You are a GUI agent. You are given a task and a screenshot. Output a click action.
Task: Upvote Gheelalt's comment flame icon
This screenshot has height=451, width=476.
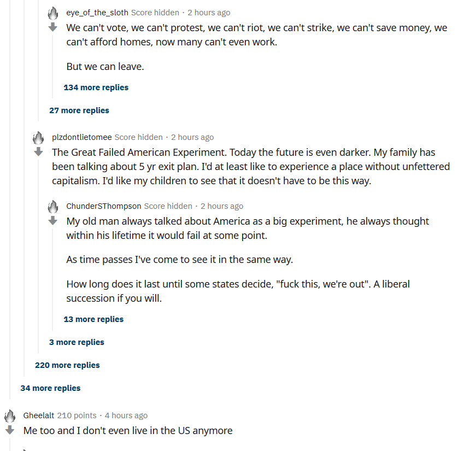[10, 416]
